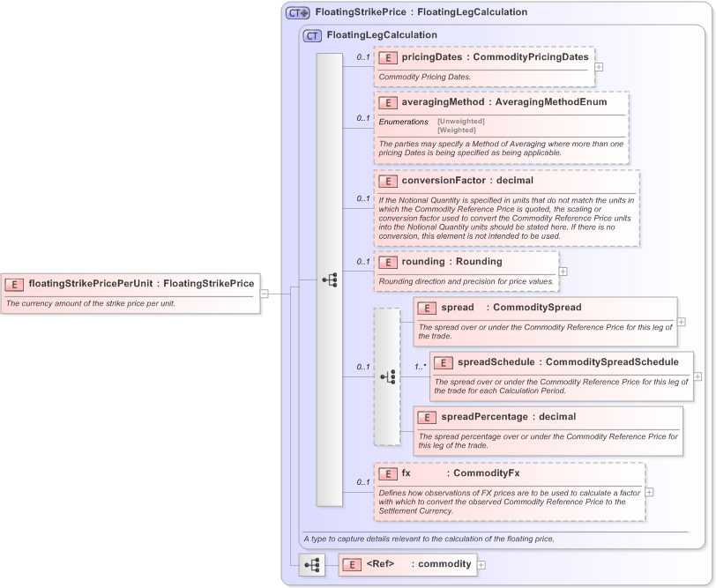Image resolution: width=716 pixels, height=588 pixels.
Task: Click the Enumerations label under averagingMethod
Action: coord(403,122)
